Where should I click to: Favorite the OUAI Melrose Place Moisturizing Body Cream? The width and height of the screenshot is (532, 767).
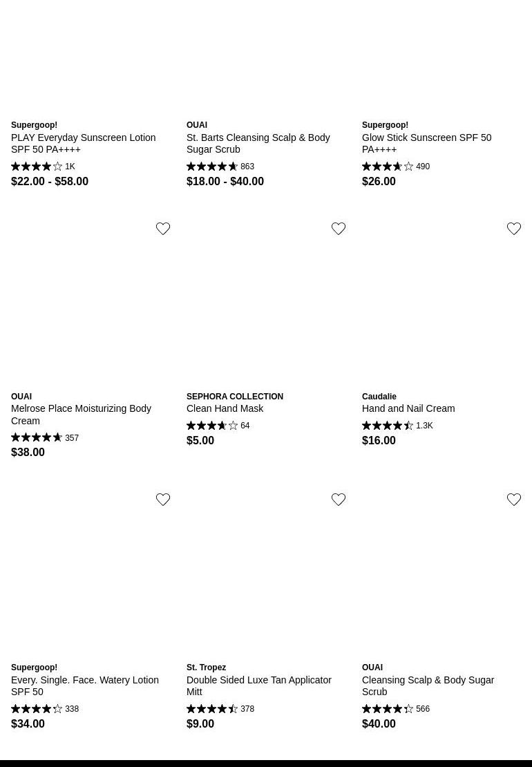(x=163, y=229)
